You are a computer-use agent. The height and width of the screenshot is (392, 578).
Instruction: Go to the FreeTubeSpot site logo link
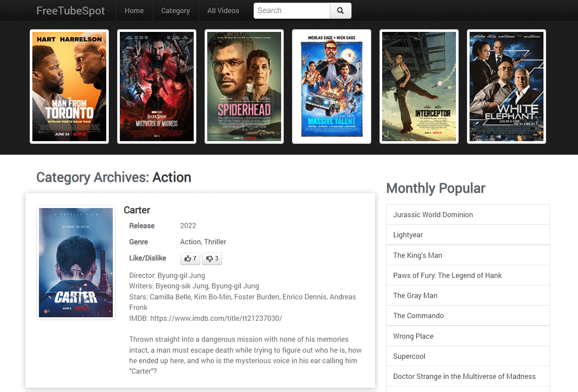70,10
